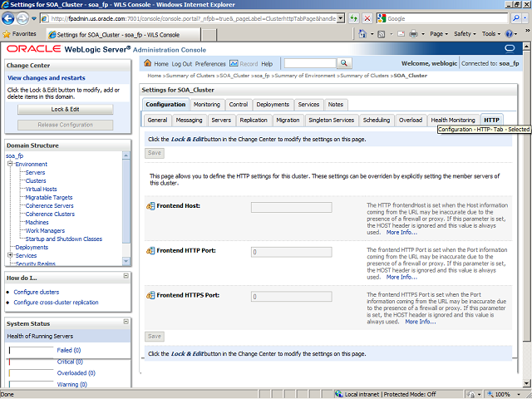Click the Frontend HTTPS Port info icon
Screen dimensions: 532x399
pyautogui.click(x=150, y=295)
